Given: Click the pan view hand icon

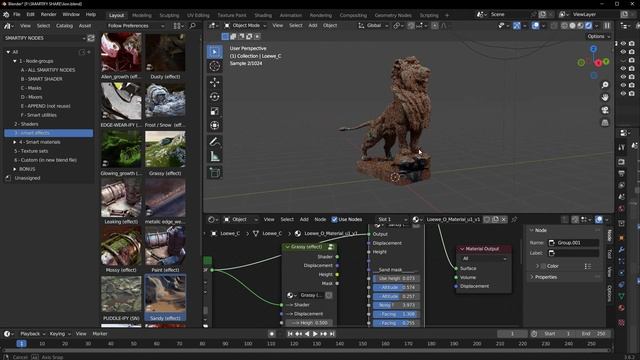Looking at the screenshot, I should click(605, 97).
